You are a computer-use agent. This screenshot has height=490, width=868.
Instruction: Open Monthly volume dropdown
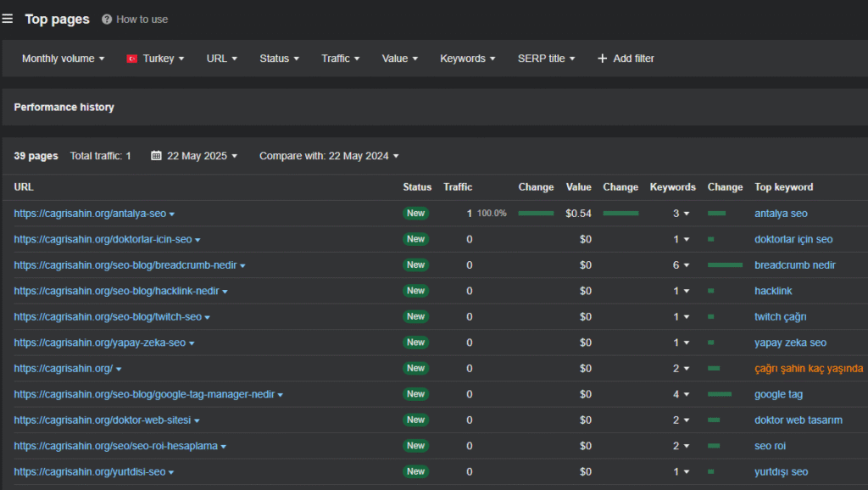(x=63, y=58)
